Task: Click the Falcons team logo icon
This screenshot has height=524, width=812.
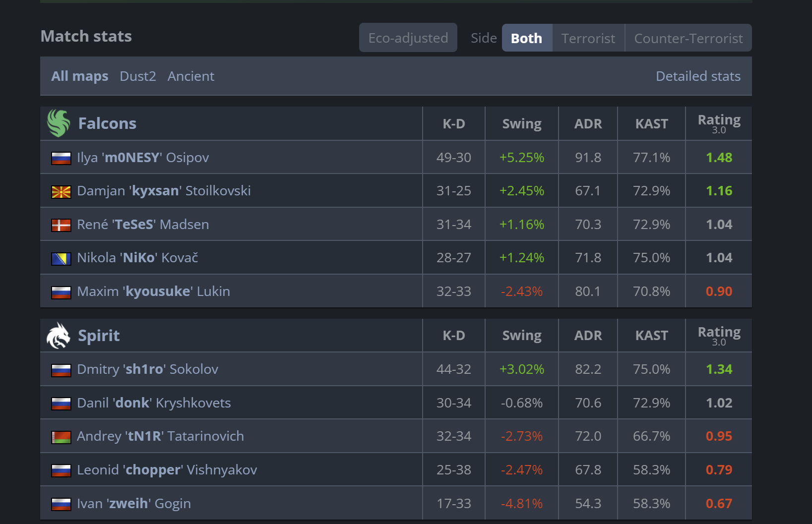Action: click(x=59, y=123)
